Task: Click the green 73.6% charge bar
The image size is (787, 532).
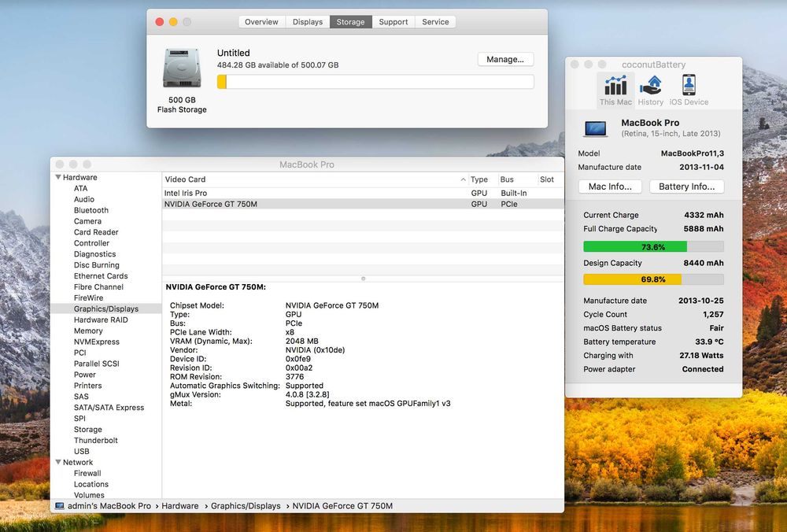Action: [653, 246]
